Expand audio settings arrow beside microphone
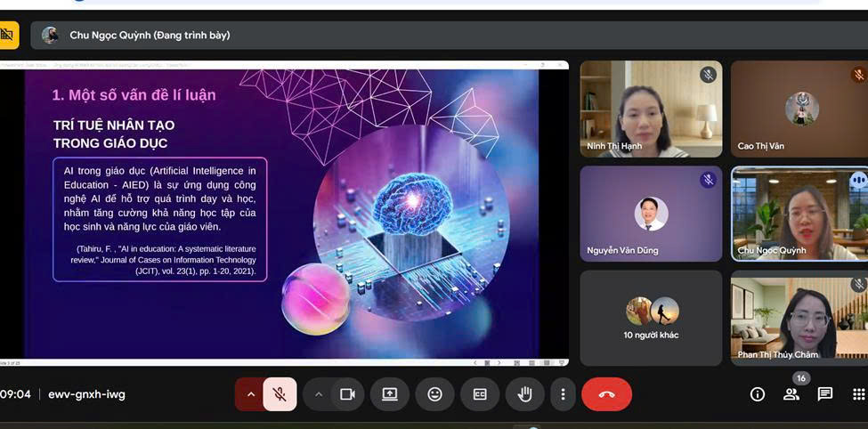The height and width of the screenshot is (429, 868). 250,394
